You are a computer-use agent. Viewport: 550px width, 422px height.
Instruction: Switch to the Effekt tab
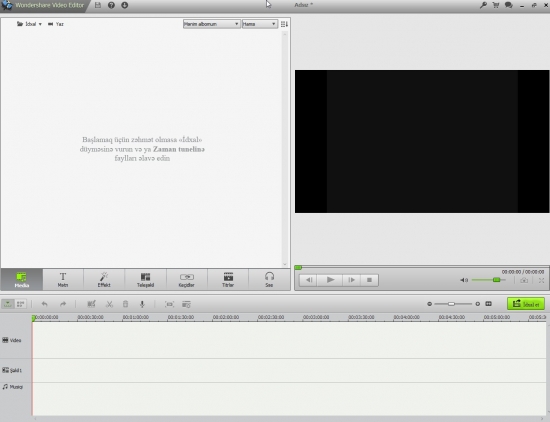point(104,280)
